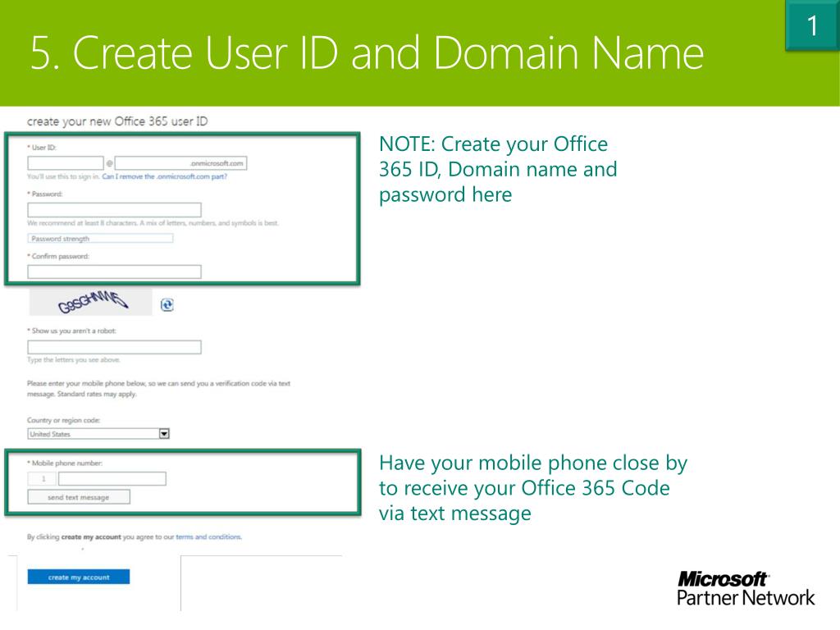Focus the Confirm password field
840x630 pixels.
click(114, 272)
